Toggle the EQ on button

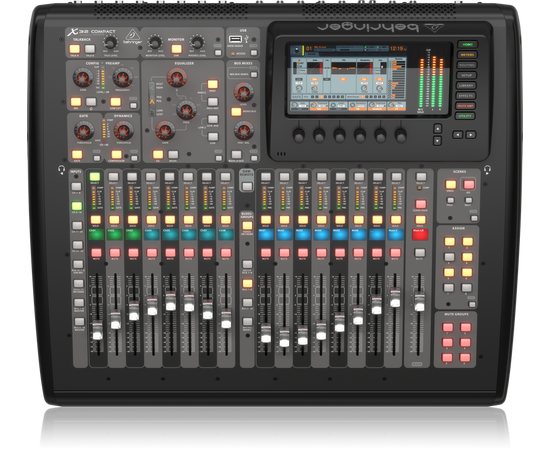(x=158, y=155)
